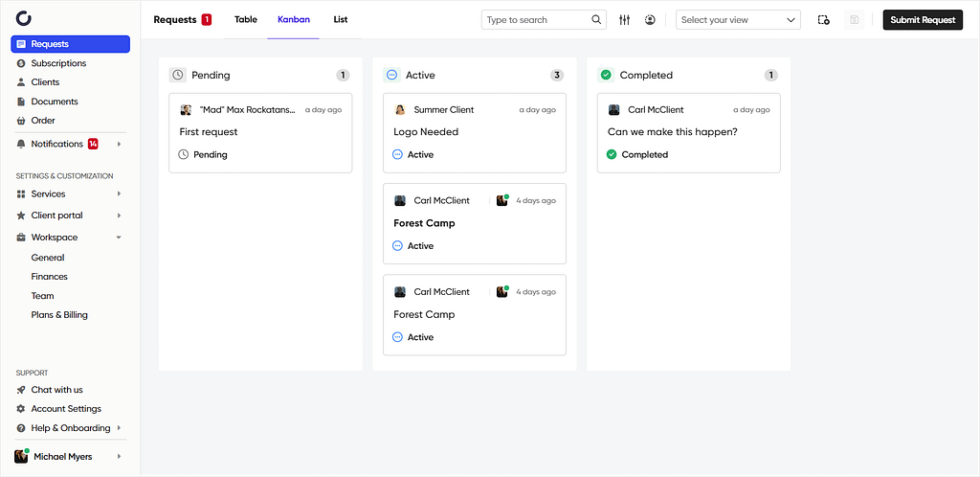
Task: Open the First request card title
Action: (x=208, y=132)
